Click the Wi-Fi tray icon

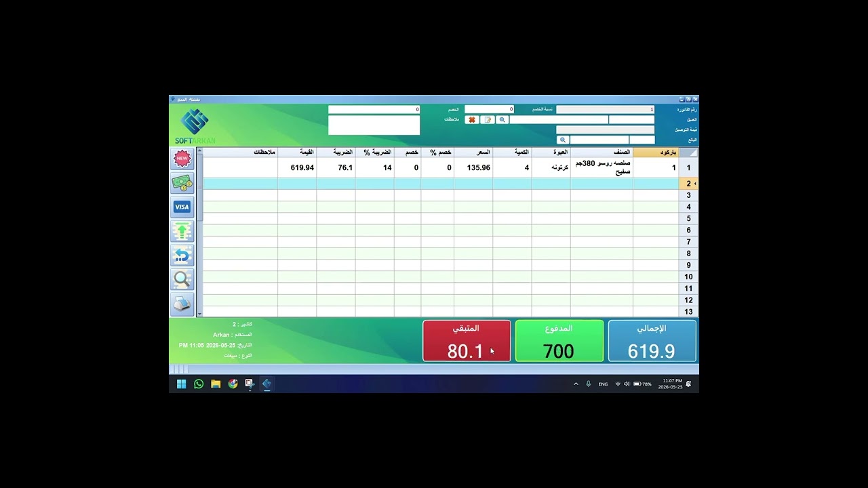618,384
